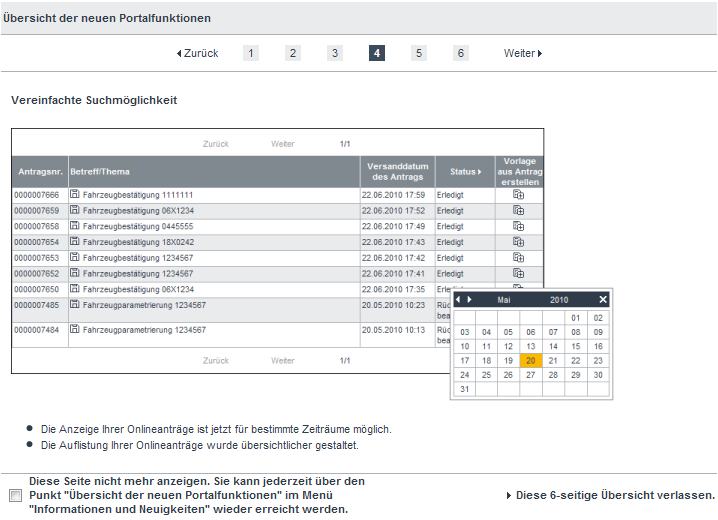The width and height of the screenshot is (718, 520).
Task: Click the date 22.06.2010 17:59
Action: [393, 195]
